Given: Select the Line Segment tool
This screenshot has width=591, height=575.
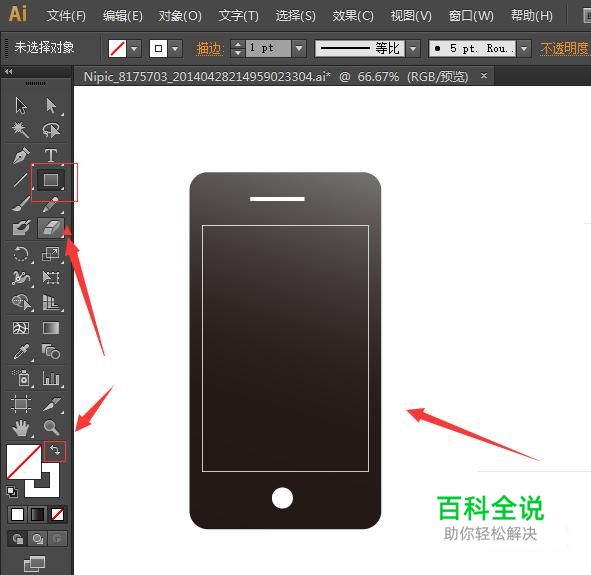Looking at the screenshot, I should click(21, 180).
